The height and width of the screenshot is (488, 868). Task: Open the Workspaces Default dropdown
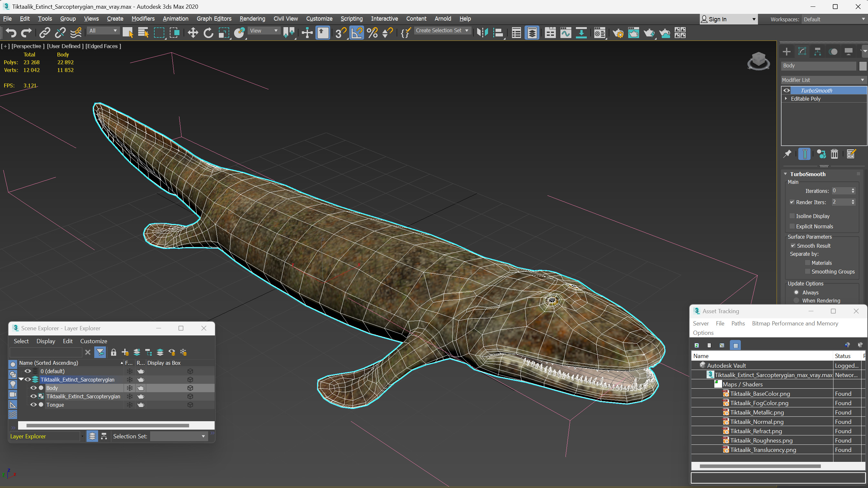[x=834, y=19]
